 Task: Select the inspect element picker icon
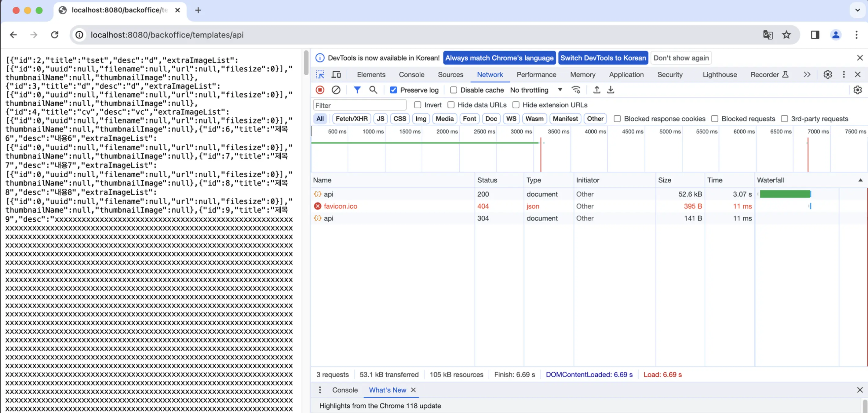320,74
